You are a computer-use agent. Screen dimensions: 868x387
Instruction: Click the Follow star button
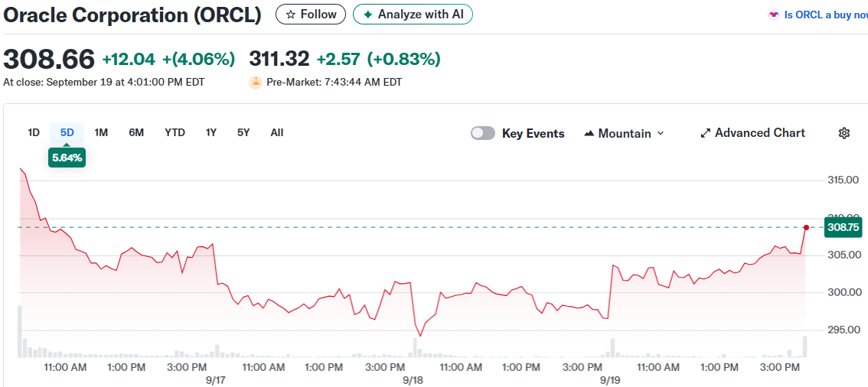311,15
